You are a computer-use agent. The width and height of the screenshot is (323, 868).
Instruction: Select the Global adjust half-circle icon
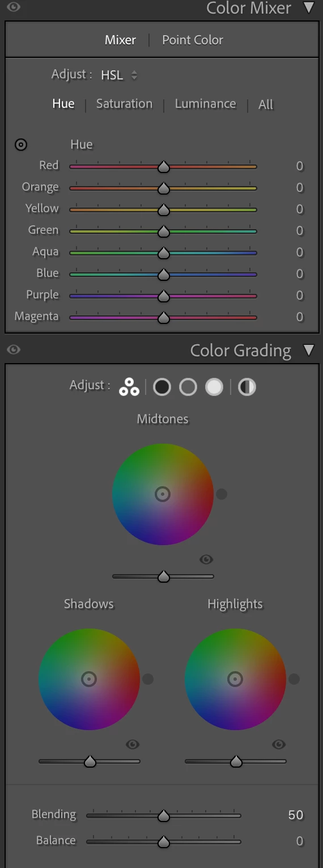click(247, 387)
